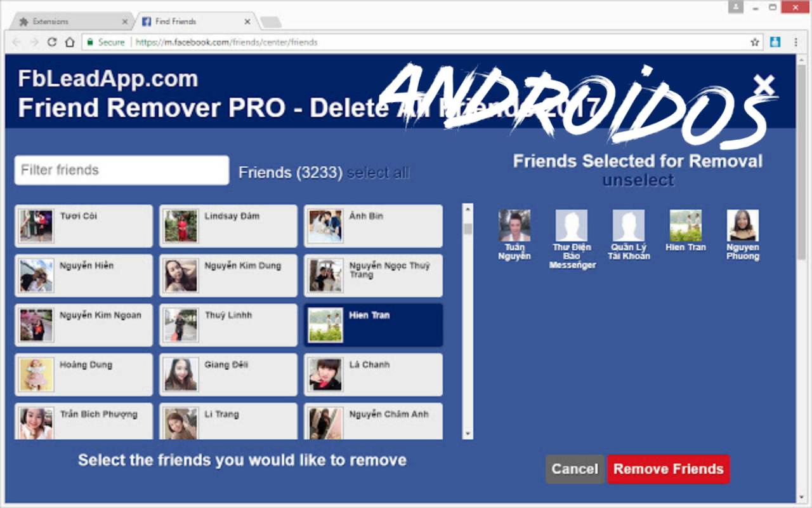Viewport: 812px width, 508px height.
Task: Select friend Tươi Còi
Action: tap(84, 226)
